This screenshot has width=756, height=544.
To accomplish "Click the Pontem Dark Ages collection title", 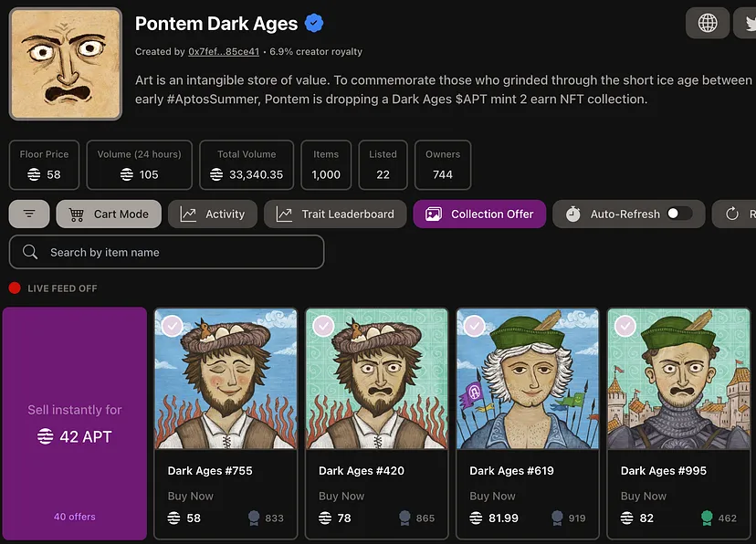I will coord(216,24).
